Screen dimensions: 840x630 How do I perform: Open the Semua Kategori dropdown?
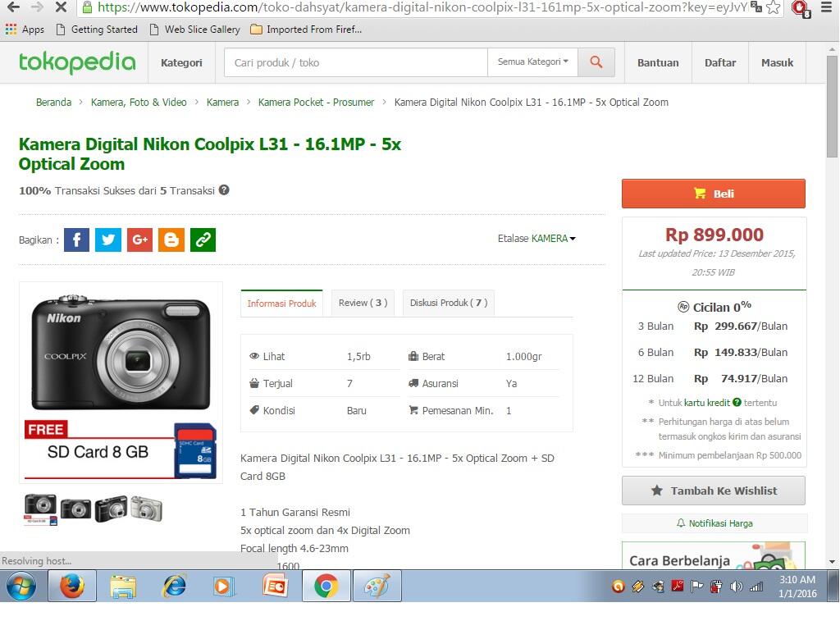[x=533, y=62]
